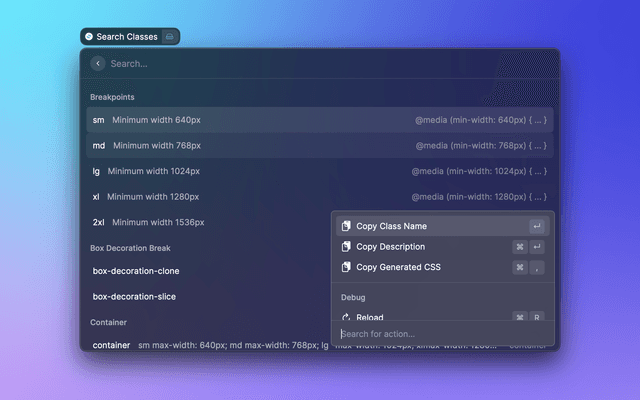Choose Copy Class Name action
This screenshot has width=640, height=400.
click(391, 226)
